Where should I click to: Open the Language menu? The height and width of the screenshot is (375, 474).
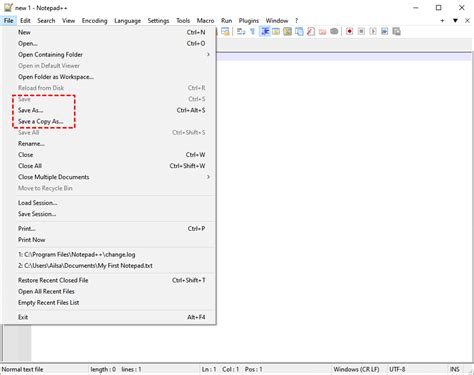[127, 21]
